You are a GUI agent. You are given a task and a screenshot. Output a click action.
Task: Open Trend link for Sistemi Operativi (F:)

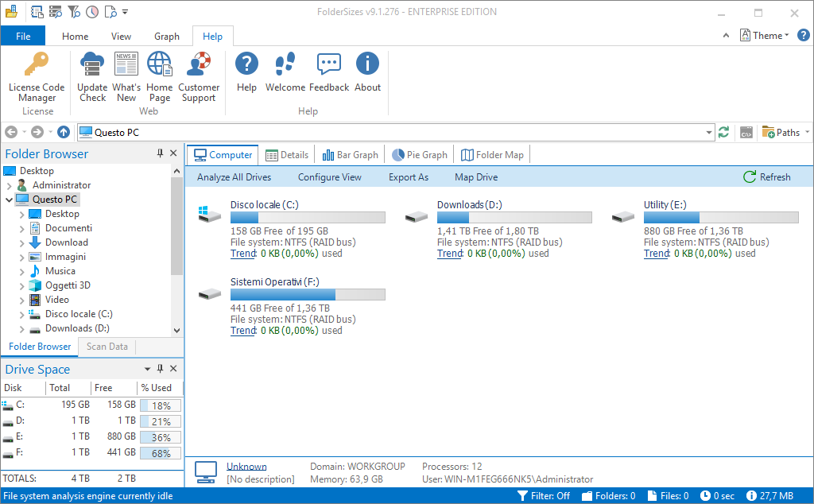[243, 331]
